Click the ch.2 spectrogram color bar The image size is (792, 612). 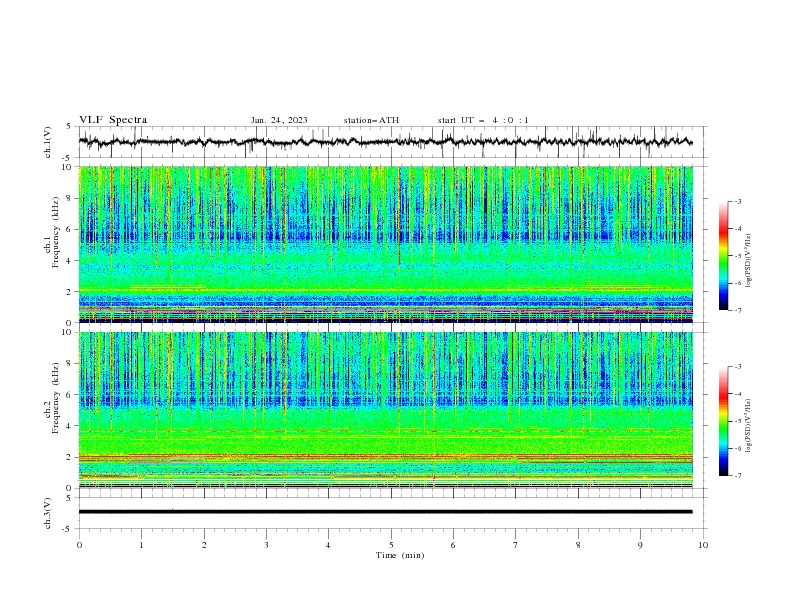coord(723,421)
